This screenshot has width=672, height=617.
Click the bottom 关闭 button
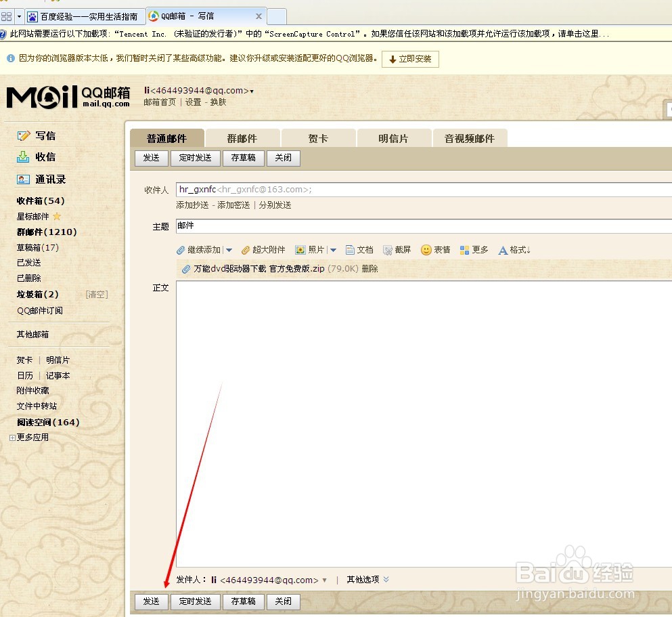click(284, 601)
